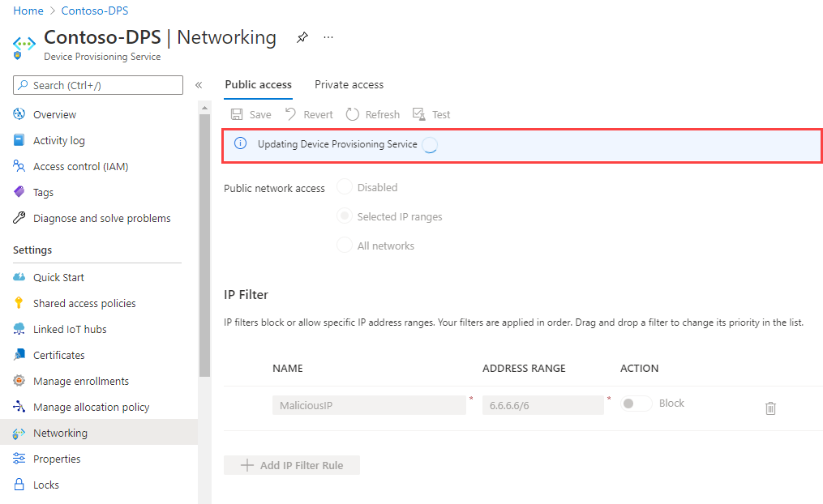823x504 pixels.
Task: Switch to the Private access tab
Action: 349,84
